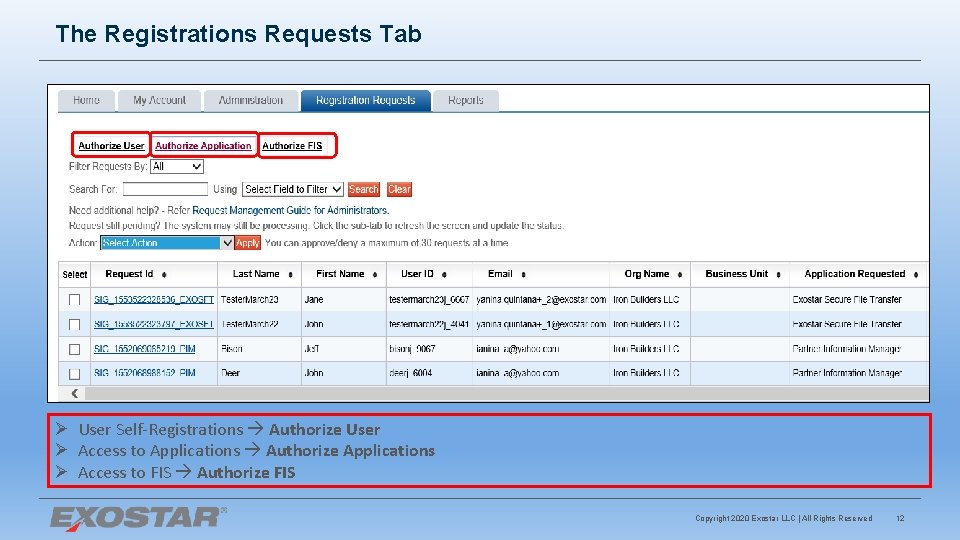
Task: Click user ID deerj_6004
Action: [x=411, y=372]
